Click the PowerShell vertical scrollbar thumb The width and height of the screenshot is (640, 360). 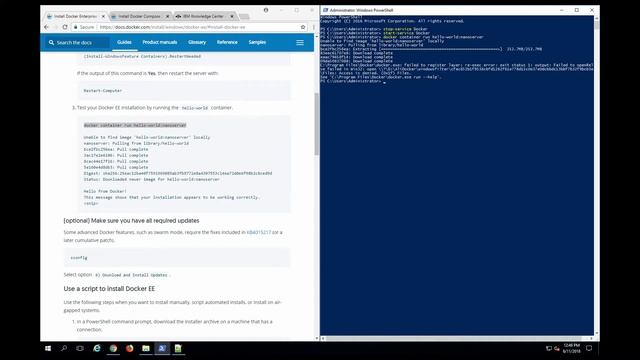[597, 25]
